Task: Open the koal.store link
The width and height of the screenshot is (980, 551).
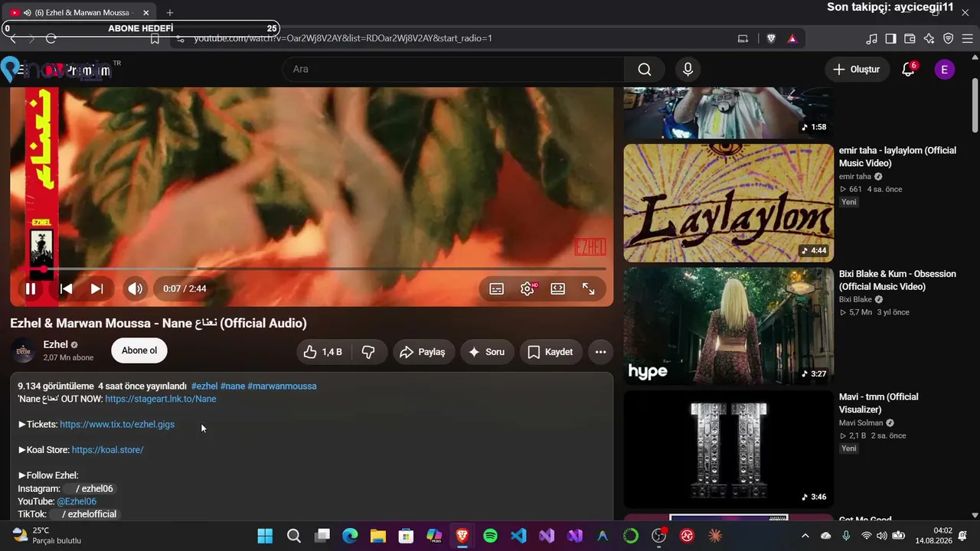Action: [x=108, y=450]
